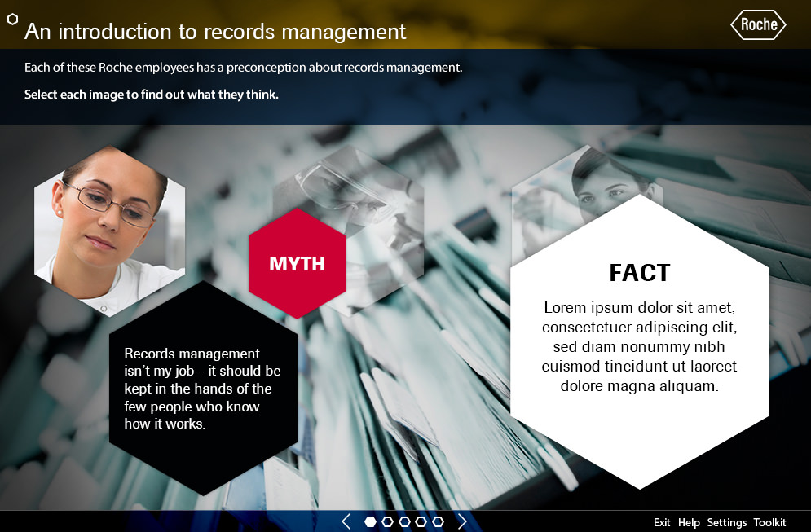Open the Help menu item
The image size is (811, 532).
[x=689, y=522]
